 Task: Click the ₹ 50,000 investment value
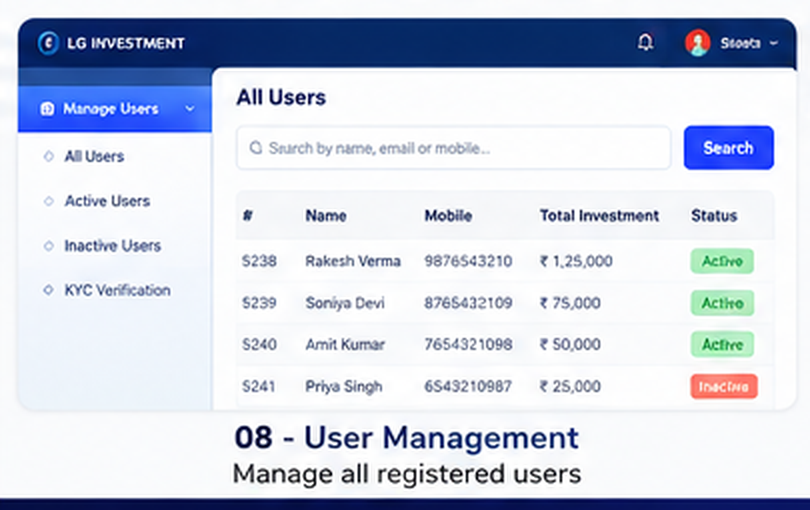570,344
